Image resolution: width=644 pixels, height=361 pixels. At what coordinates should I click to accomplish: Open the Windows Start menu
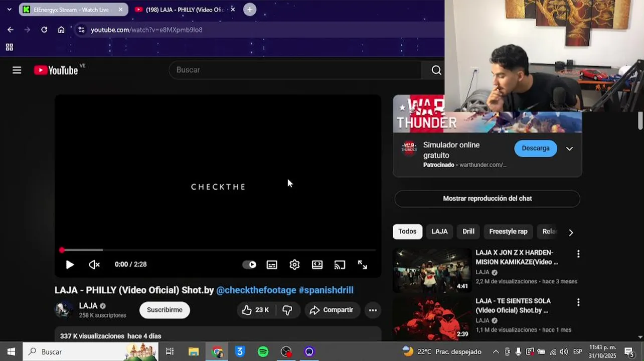(11, 352)
